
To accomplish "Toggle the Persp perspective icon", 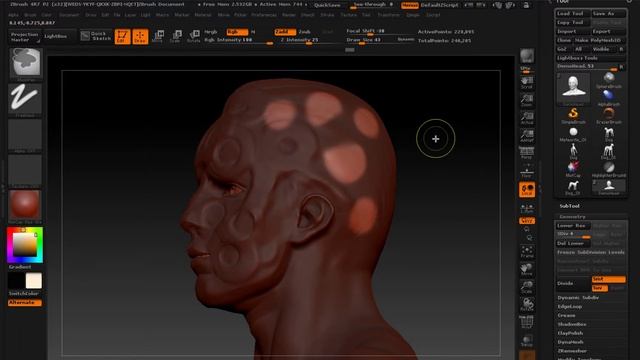I will click(527, 153).
